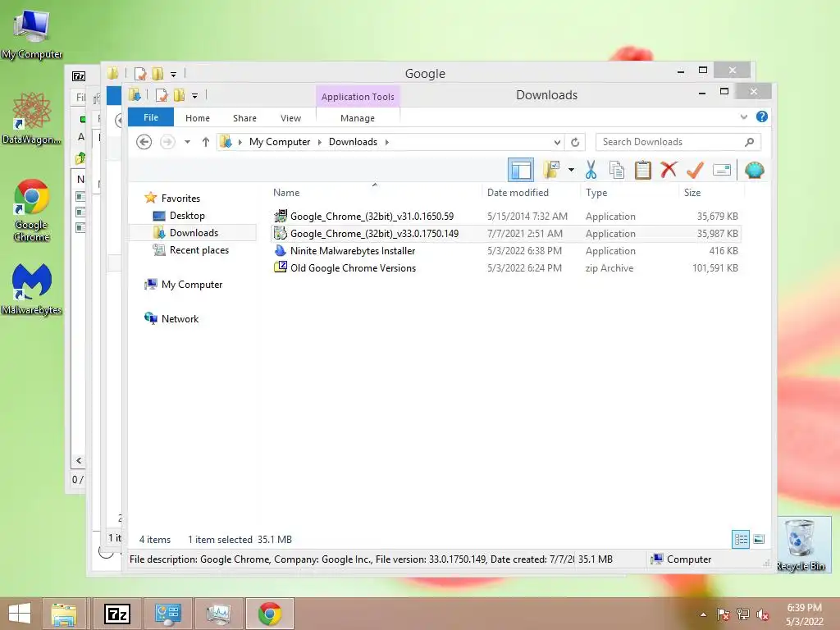
Task: Select My Computer in the navigation pane
Action: tap(192, 285)
